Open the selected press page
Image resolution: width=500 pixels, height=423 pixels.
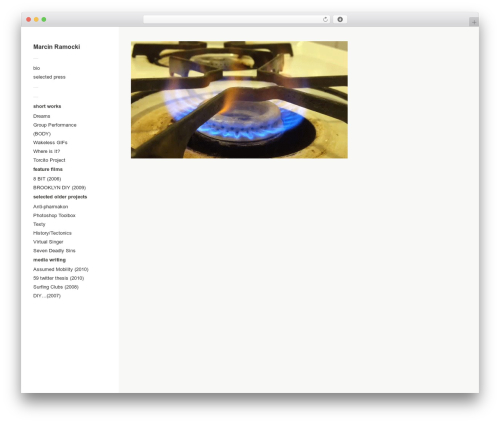pyautogui.click(x=49, y=77)
